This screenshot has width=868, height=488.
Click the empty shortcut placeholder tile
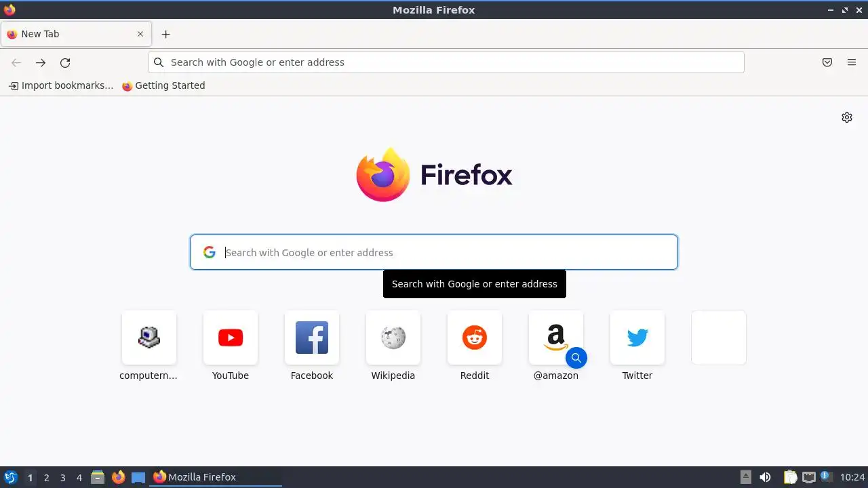point(719,338)
